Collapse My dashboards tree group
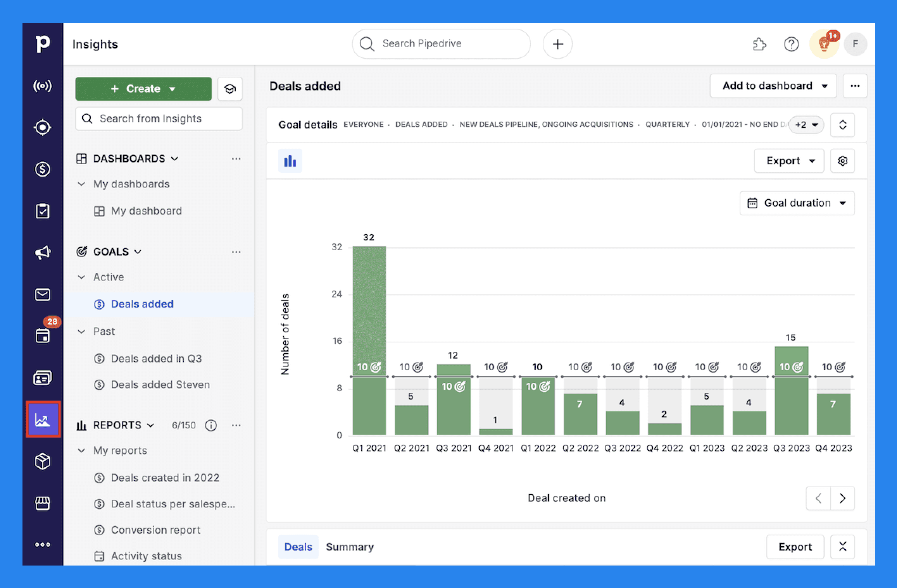Viewport: 897px width, 588px height. 81,184
